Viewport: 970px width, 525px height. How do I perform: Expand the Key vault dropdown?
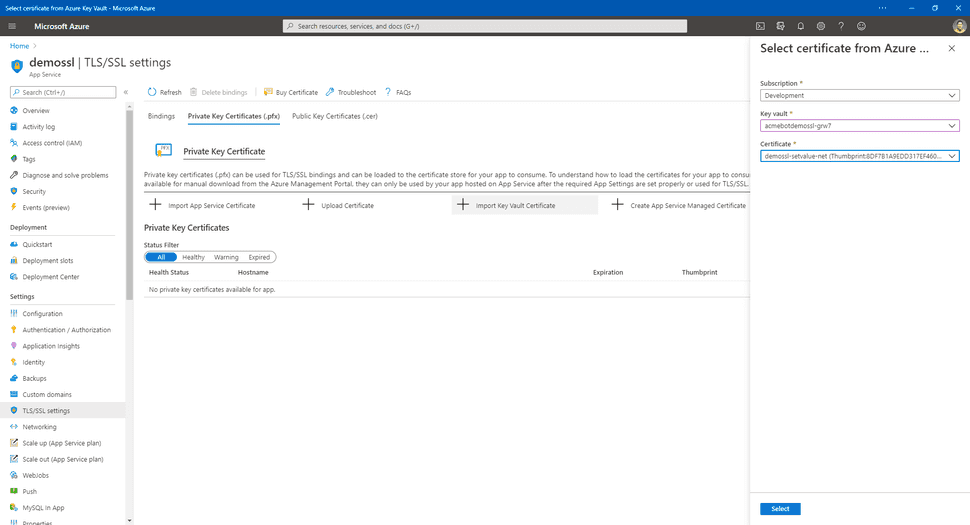click(860, 126)
